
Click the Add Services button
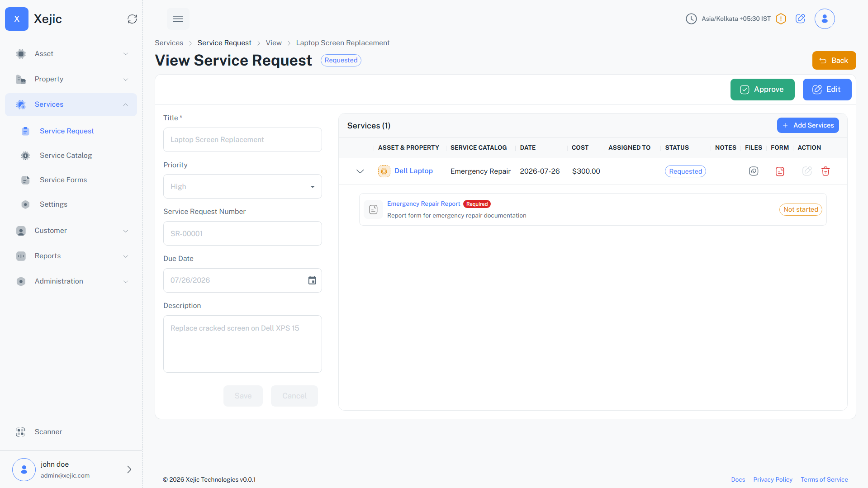(x=808, y=125)
